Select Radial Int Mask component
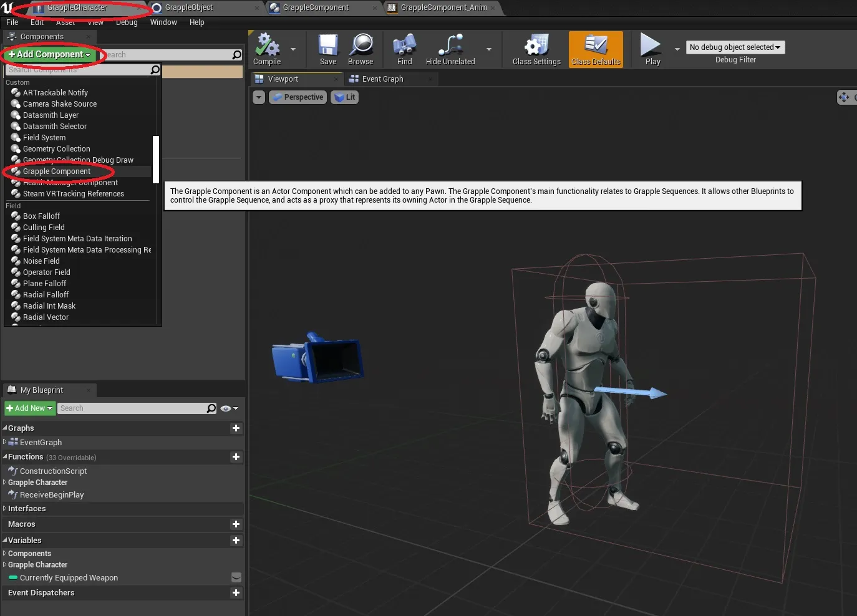 click(x=49, y=306)
